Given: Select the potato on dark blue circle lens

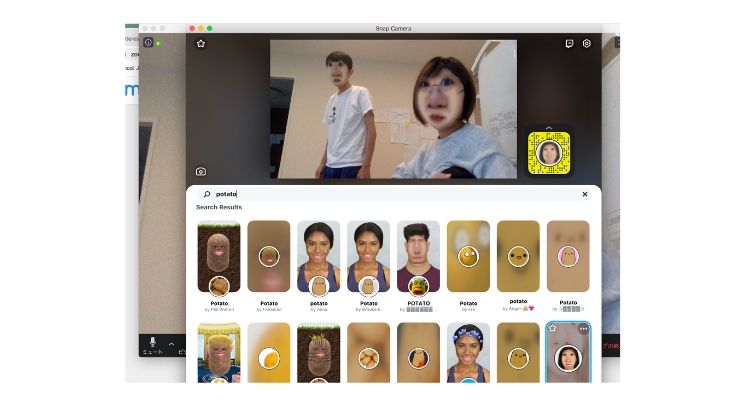Looking at the screenshot, I should coord(419,353).
